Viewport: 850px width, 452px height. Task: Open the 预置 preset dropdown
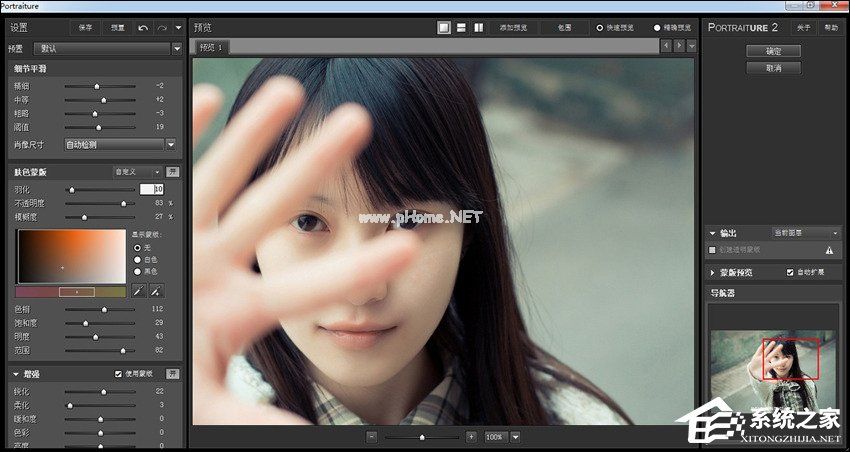tap(108, 48)
